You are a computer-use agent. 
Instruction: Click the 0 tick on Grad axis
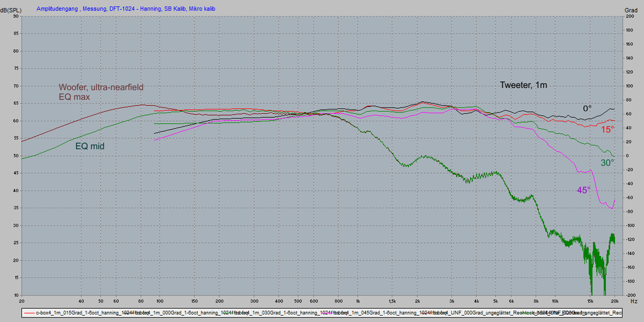click(x=626, y=155)
